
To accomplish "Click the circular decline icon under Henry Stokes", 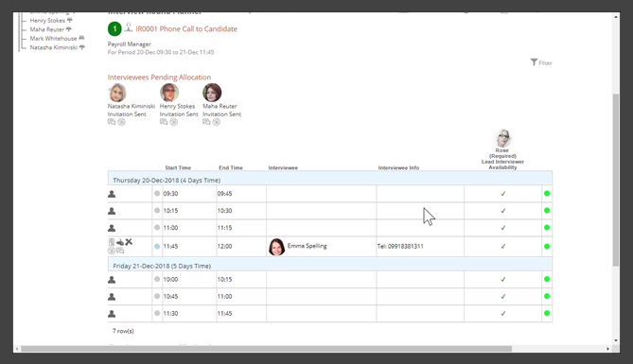I will [x=173, y=122].
